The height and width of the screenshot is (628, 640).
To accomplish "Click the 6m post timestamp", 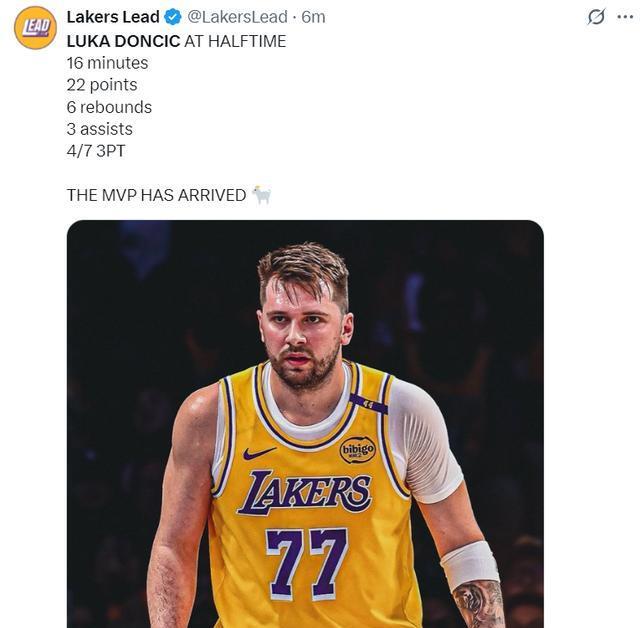I will tap(314, 17).
